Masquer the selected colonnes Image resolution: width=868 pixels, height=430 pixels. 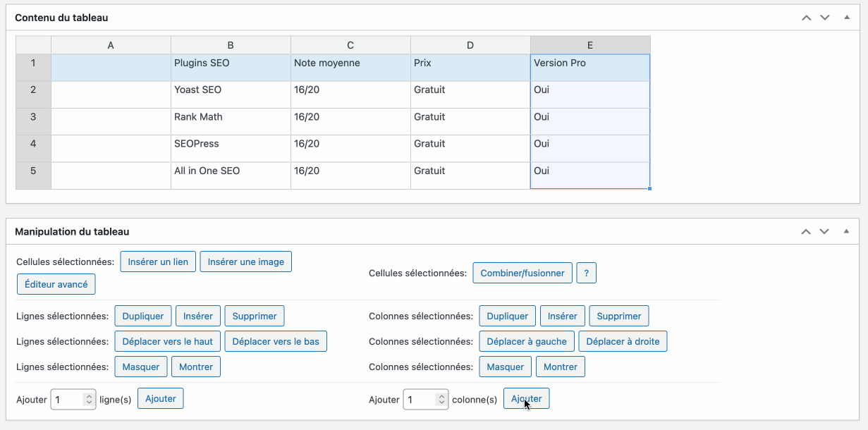[x=506, y=367]
